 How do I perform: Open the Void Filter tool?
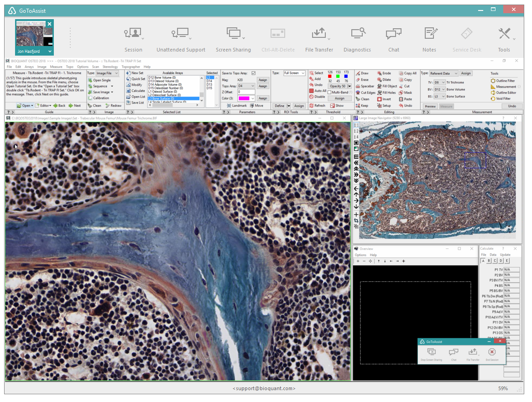[x=501, y=98]
